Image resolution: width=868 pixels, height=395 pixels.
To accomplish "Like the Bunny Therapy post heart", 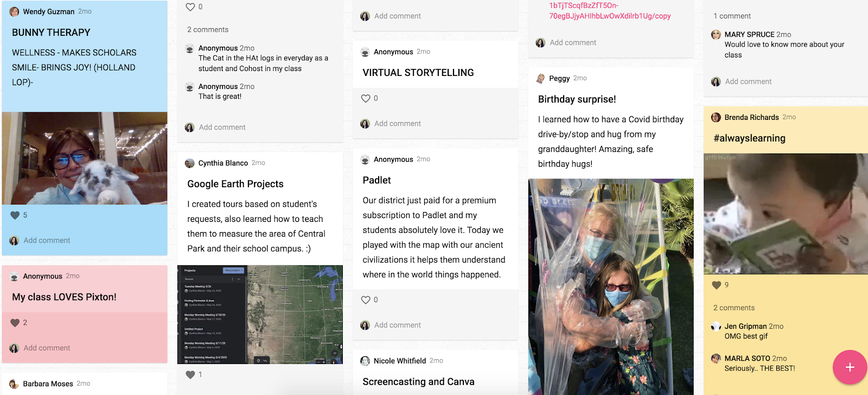I will coord(15,215).
